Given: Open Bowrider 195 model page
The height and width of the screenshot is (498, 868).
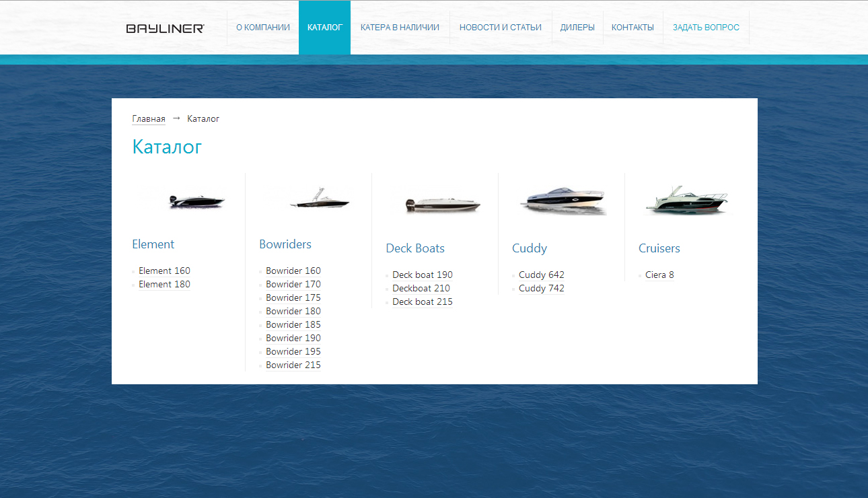Looking at the screenshot, I should coord(293,352).
